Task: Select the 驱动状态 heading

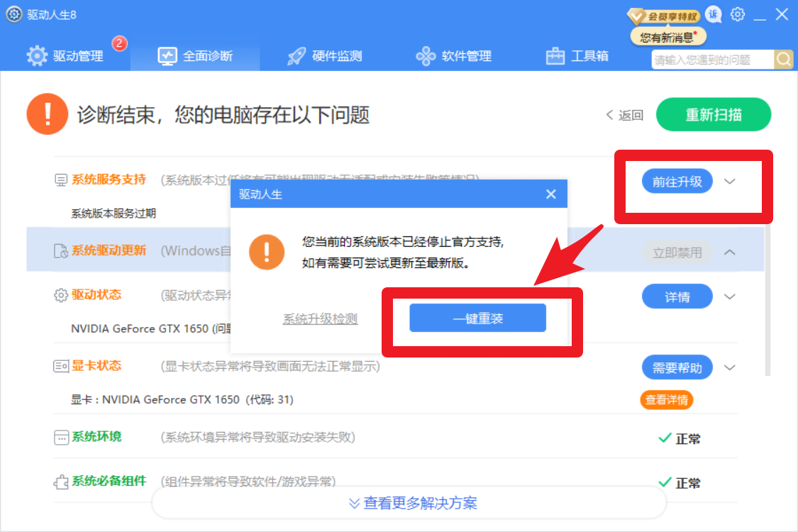Action: click(x=96, y=295)
